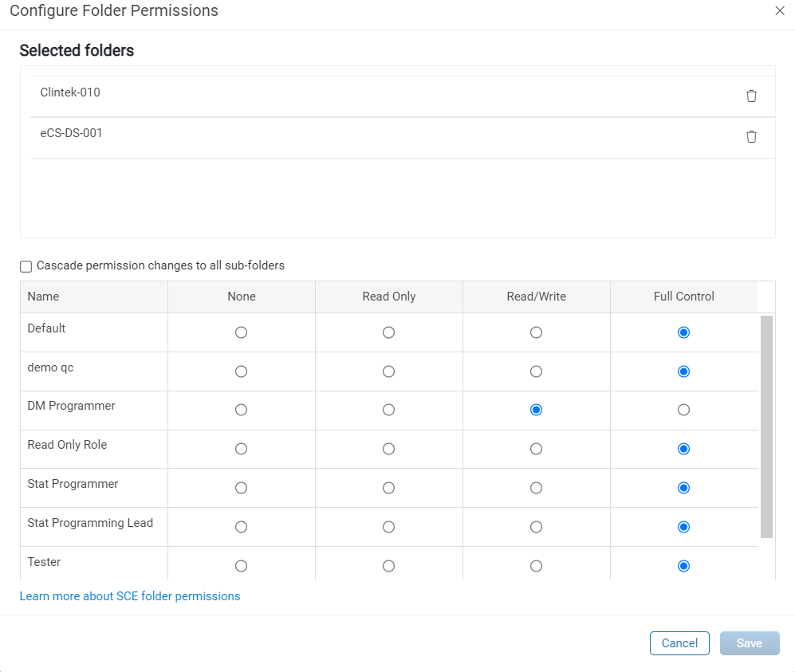The height and width of the screenshot is (672, 795).
Task: Set Default role to Read/Write
Action: [x=537, y=332]
